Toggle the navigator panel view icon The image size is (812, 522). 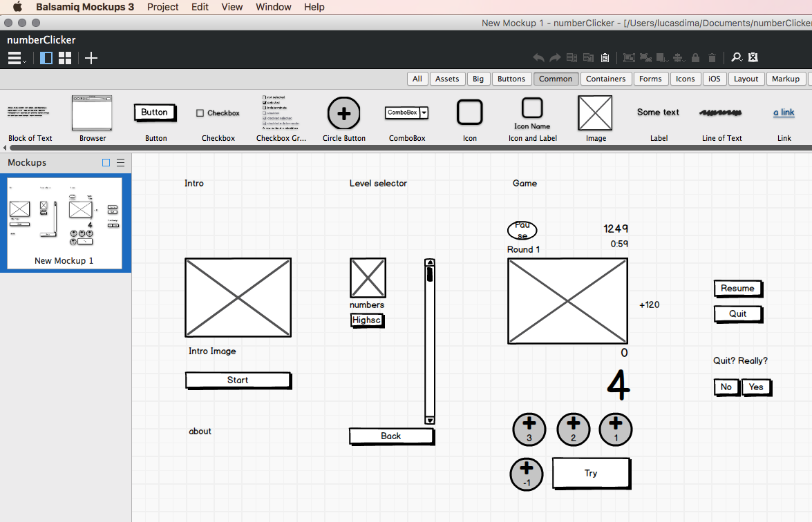coord(46,59)
